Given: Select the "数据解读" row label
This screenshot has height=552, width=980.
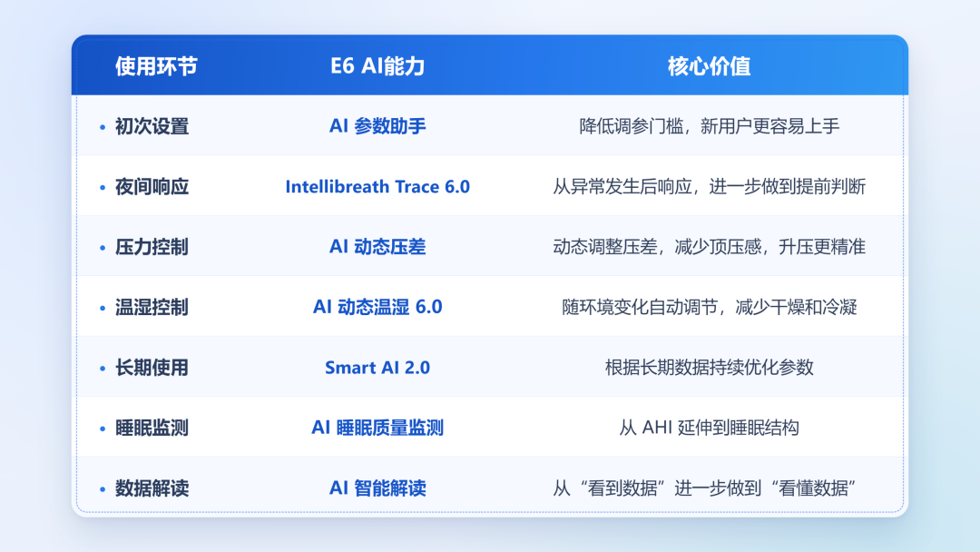Looking at the screenshot, I should click(152, 488).
